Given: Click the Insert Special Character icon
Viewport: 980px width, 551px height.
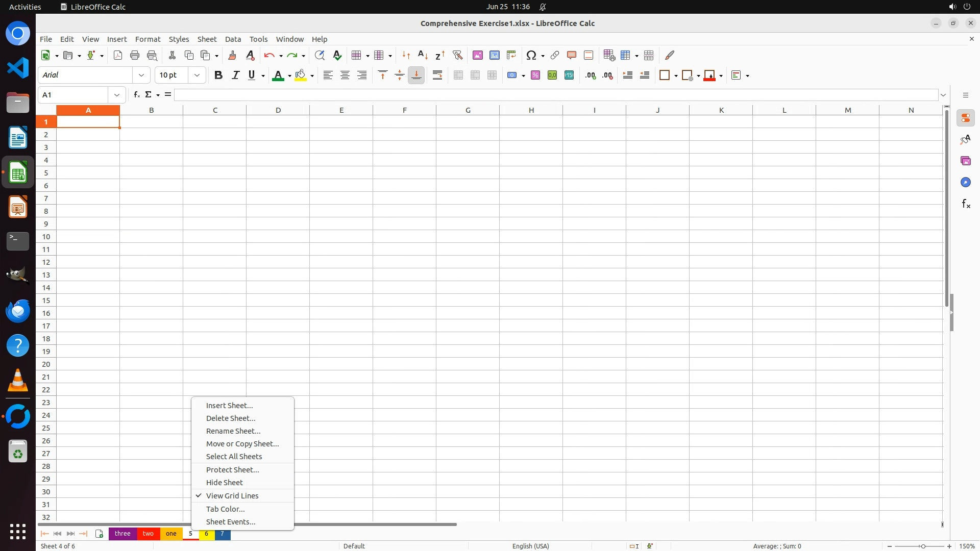Looking at the screenshot, I should point(531,55).
